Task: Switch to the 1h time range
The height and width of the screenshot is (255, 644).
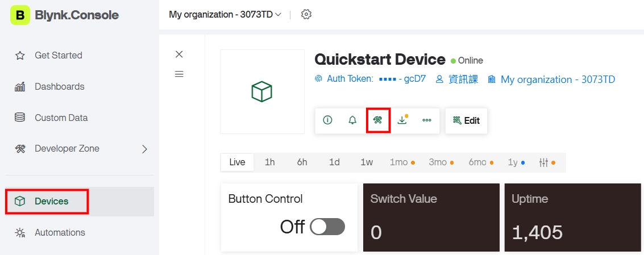Action: 269,162
